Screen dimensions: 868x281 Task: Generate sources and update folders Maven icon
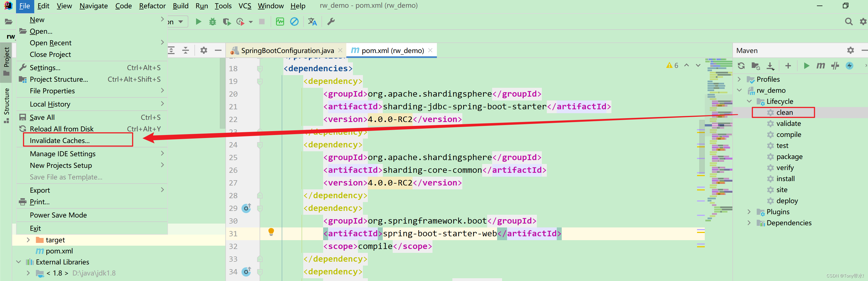[x=755, y=66]
